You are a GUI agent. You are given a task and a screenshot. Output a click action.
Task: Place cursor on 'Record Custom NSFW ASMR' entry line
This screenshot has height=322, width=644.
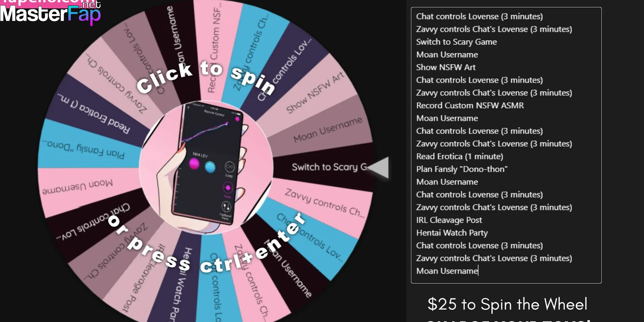point(470,106)
